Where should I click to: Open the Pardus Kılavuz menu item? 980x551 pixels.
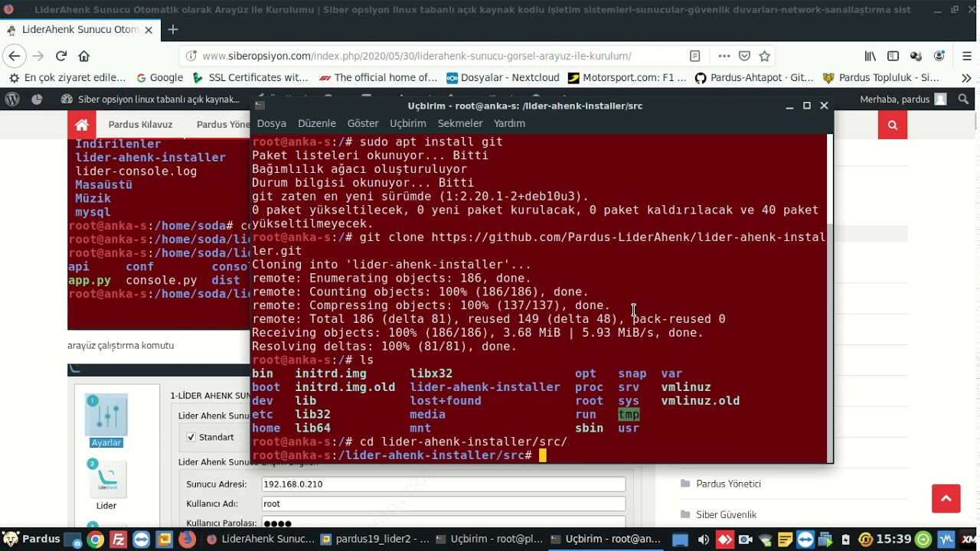(x=140, y=125)
